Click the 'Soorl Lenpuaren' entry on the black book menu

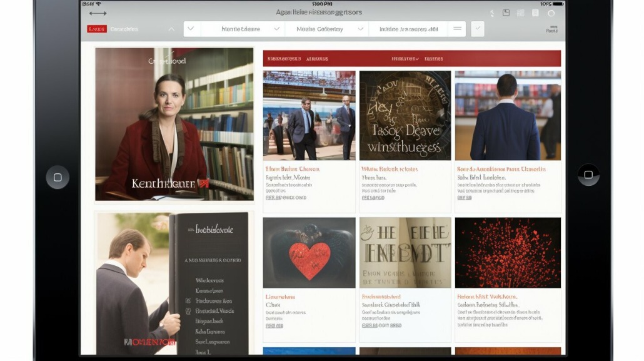(x=213, y=342)
